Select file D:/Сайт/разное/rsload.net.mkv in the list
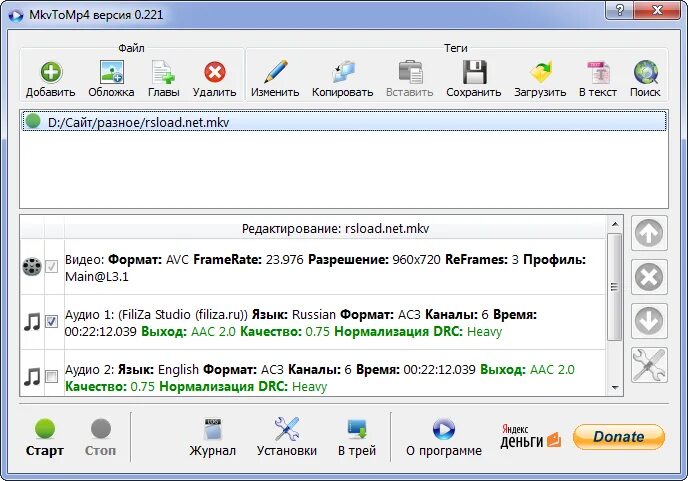Screen dimensions: 688x481 tap(344, 122)
